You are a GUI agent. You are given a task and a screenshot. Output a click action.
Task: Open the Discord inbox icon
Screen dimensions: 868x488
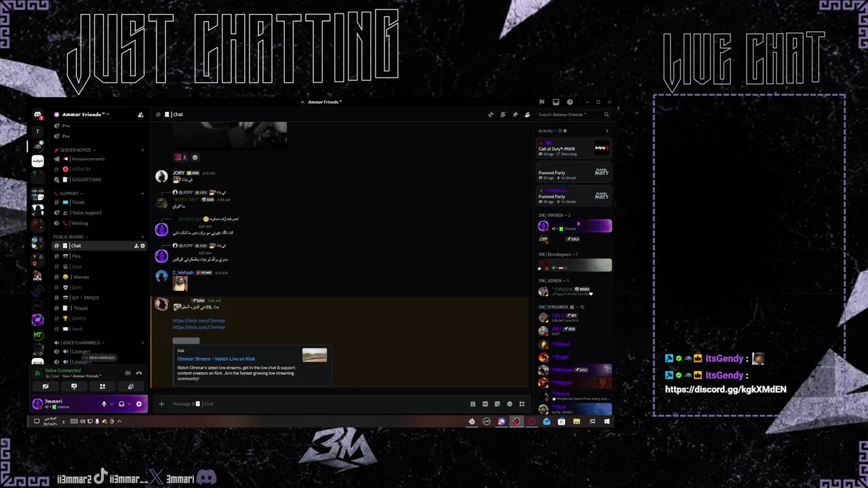tap(555, 102)
